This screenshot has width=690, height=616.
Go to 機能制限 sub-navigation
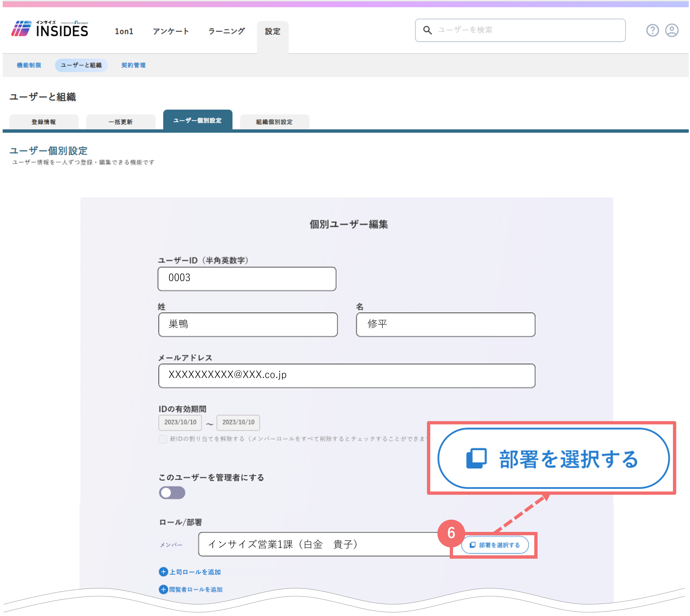[29, 65]
